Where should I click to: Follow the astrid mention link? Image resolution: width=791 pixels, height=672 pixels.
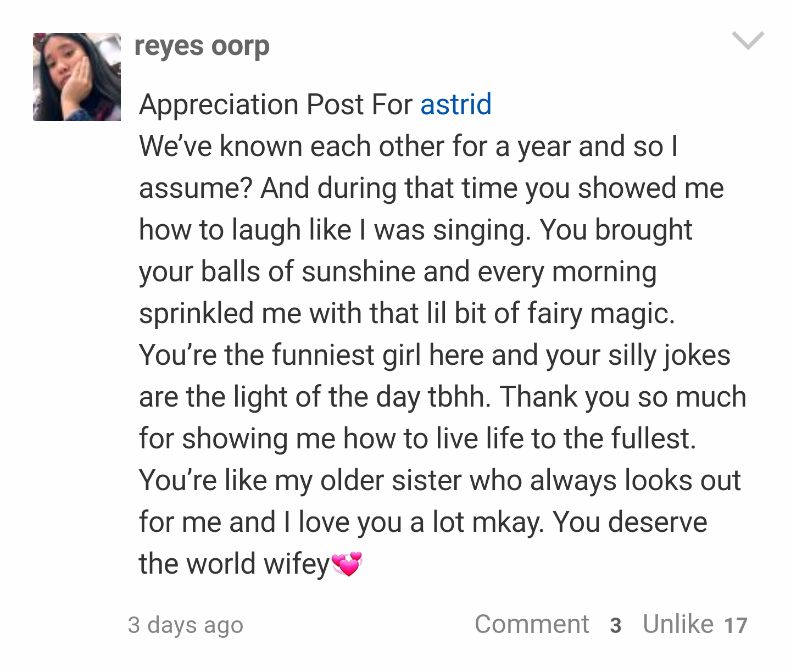(455, 104)
